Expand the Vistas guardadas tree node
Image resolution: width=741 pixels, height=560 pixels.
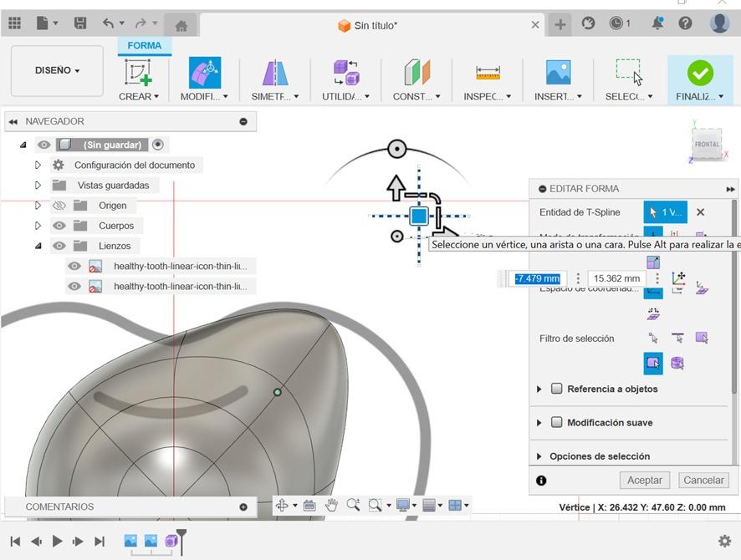point(38,186)
